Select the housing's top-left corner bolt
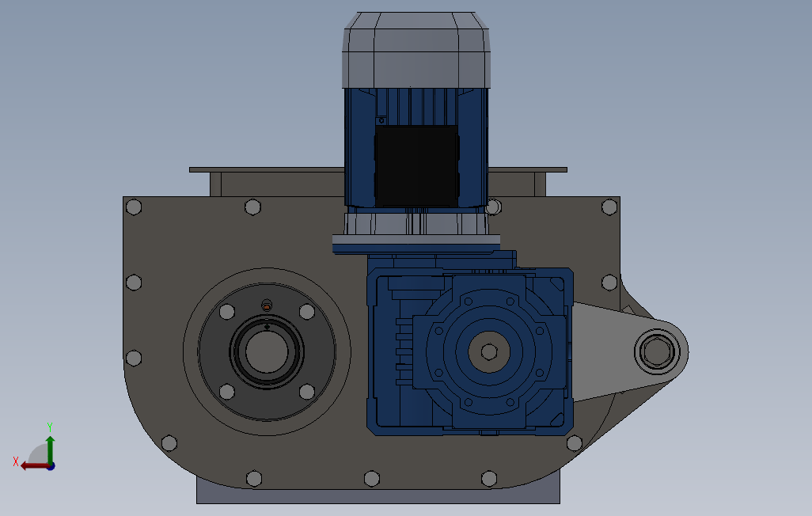The width and height of the screenshot is (812, 516). coord(134,207)
